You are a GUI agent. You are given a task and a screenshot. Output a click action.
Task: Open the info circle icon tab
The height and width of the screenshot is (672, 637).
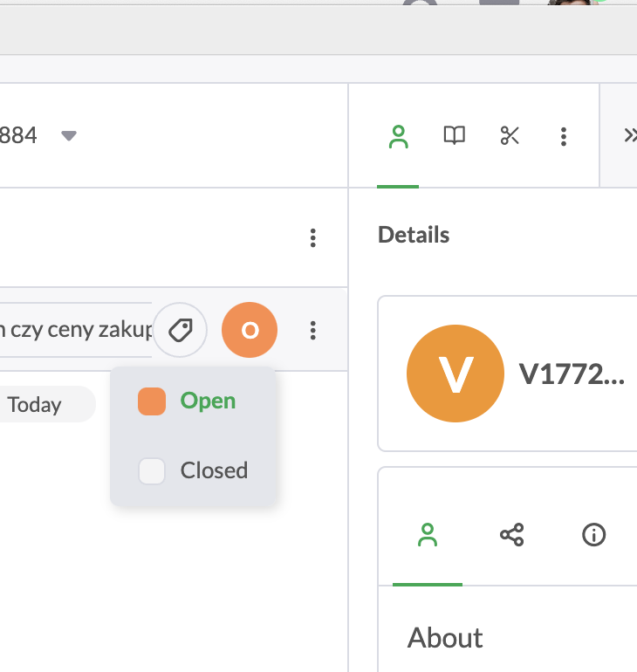(x=593, y=535)
